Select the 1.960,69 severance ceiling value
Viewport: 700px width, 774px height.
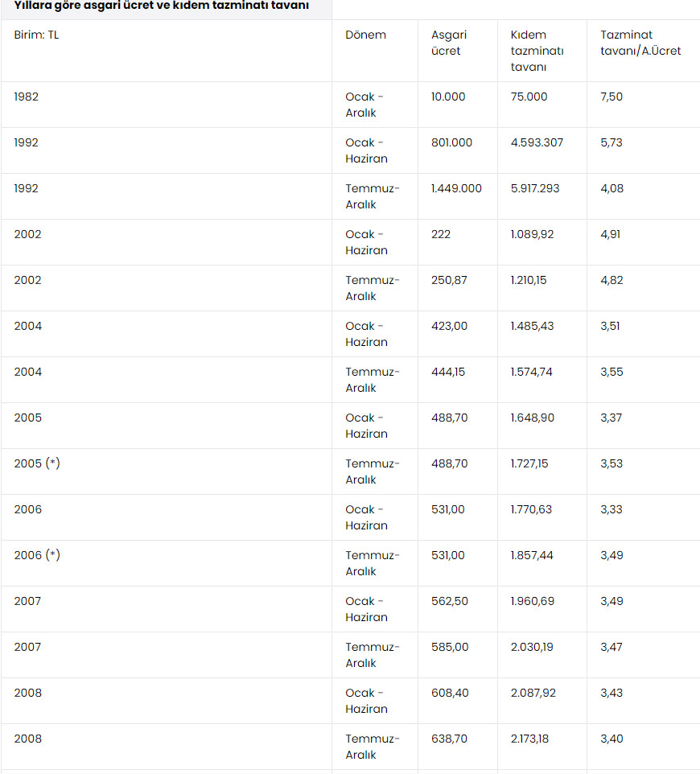532,601
